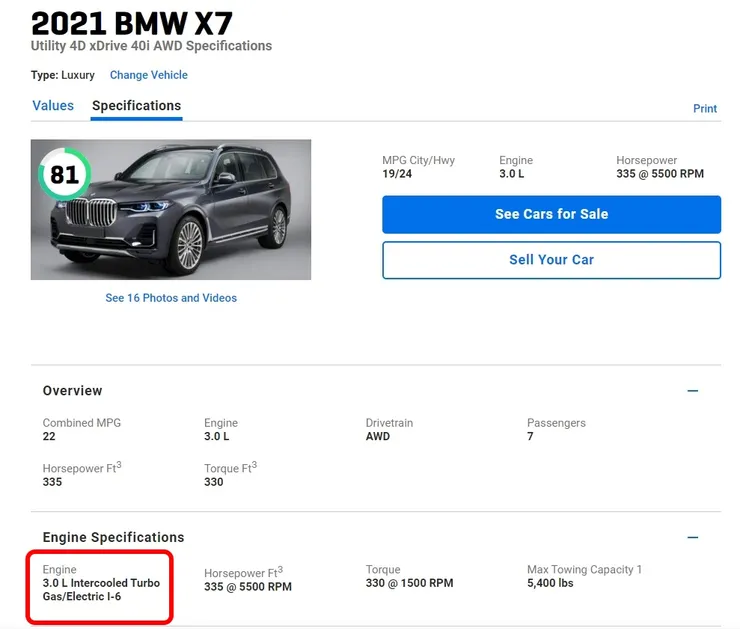The image size is (740, 629).
Task: Click Torque Ft label in Overview
Action: [230, 468]
